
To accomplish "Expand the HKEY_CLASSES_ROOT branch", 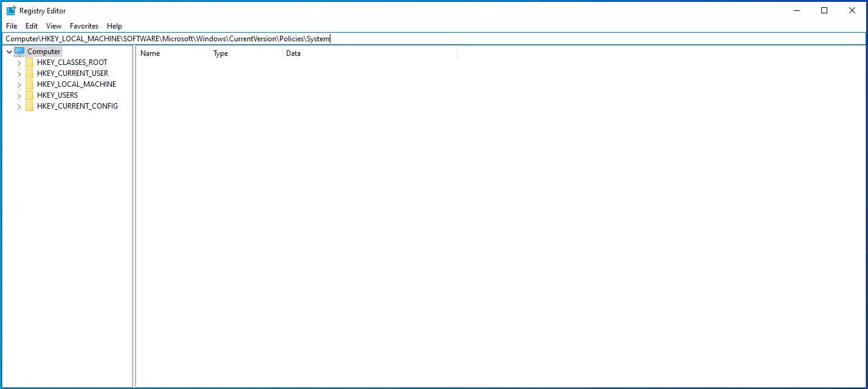I will (19, 63).
